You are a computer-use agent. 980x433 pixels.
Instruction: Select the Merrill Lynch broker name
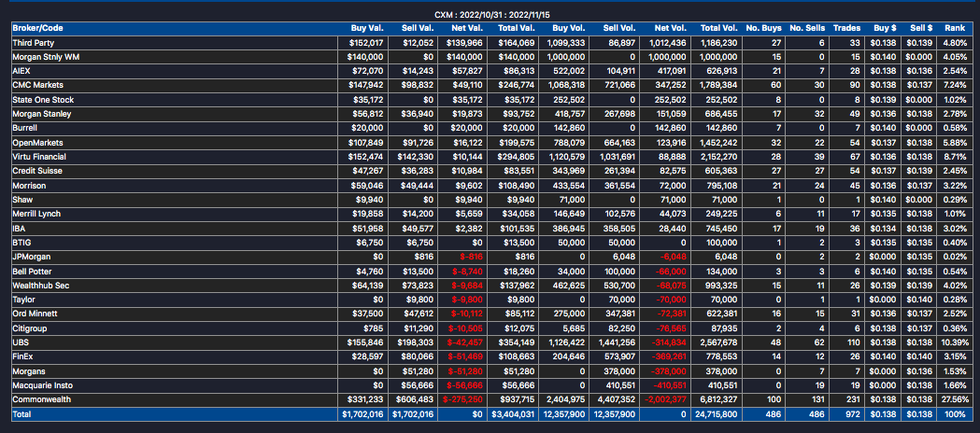pos(36,214)
